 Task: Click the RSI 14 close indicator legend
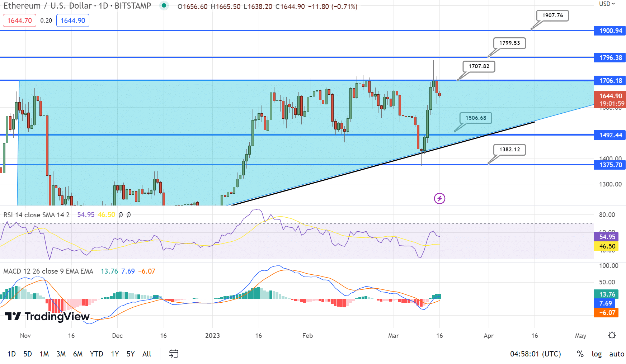click(x=36, y=215)
